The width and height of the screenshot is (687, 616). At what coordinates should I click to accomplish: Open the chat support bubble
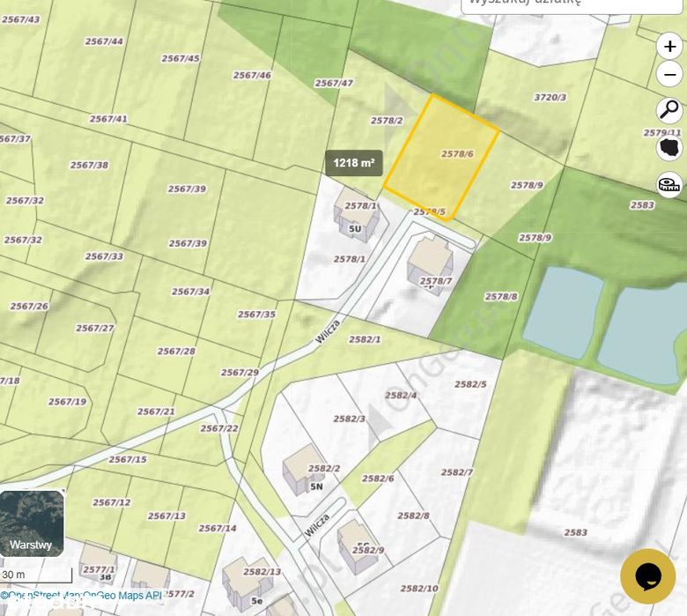point(647,576)
